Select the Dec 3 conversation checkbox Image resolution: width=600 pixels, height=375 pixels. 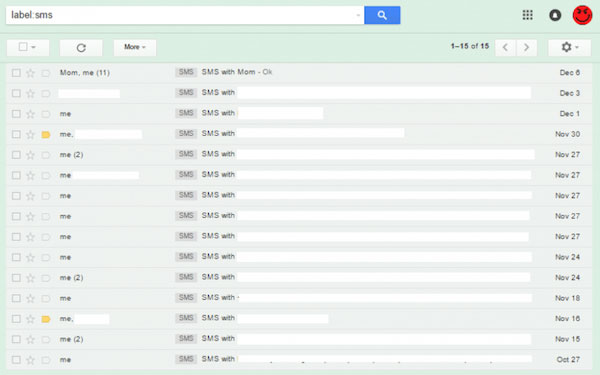click(x=16, y=93)
